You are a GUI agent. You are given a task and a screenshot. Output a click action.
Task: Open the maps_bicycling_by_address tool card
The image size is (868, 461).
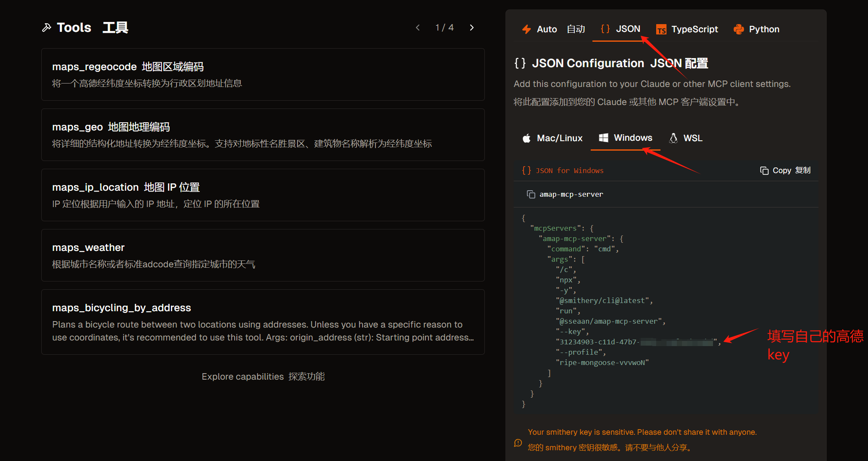click(263, 322)
